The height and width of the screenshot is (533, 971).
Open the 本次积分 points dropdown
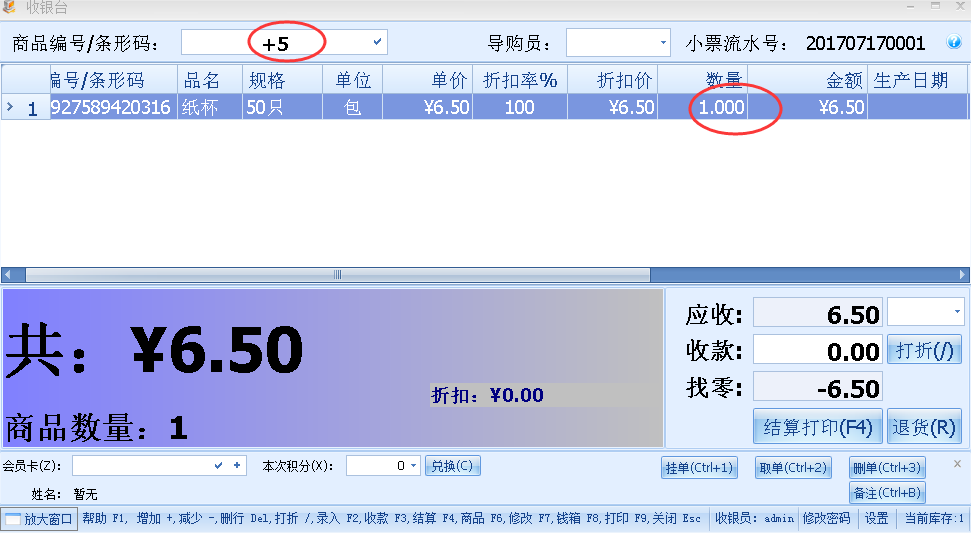[x=413, y=465]
